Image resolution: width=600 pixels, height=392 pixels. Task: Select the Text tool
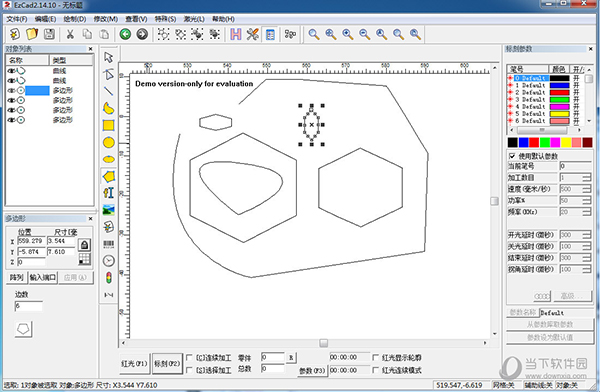[109, 193]
